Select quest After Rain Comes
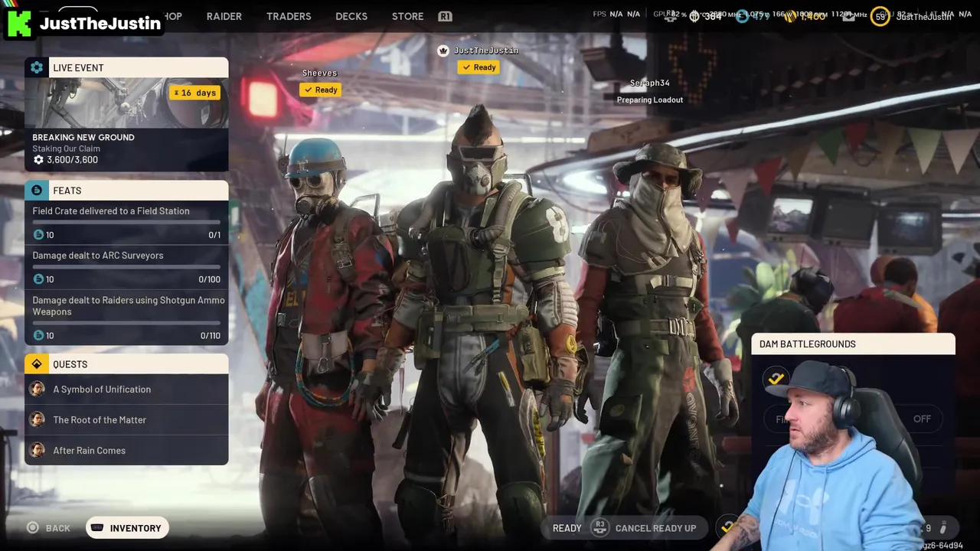980x551 pixels. [x=126, y=450]
